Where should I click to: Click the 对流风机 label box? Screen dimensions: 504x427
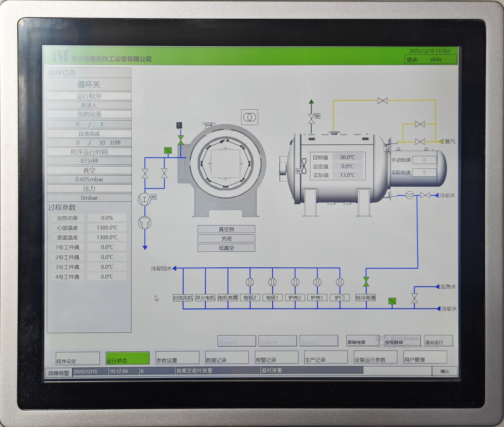click(183, 298)
